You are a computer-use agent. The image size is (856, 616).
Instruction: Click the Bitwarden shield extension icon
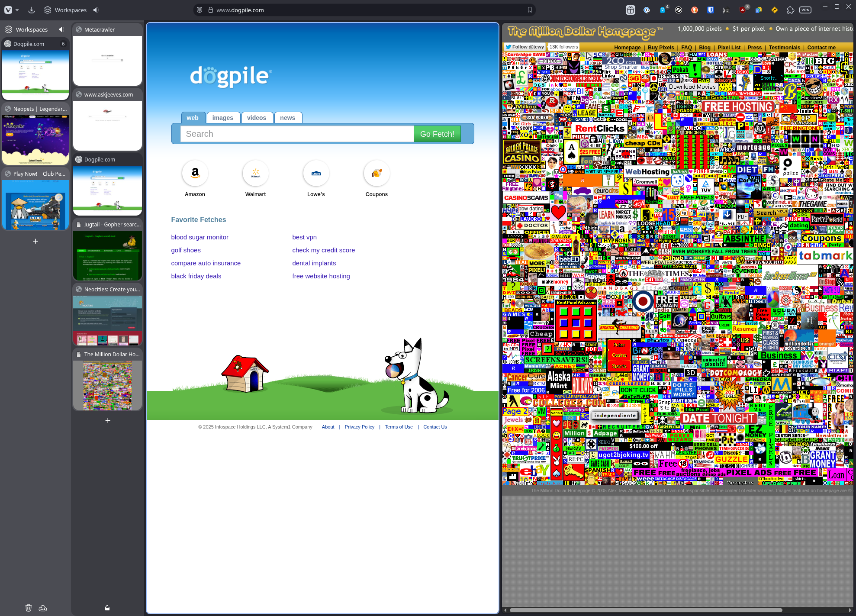pyautogui.click(x=711, y=10)
